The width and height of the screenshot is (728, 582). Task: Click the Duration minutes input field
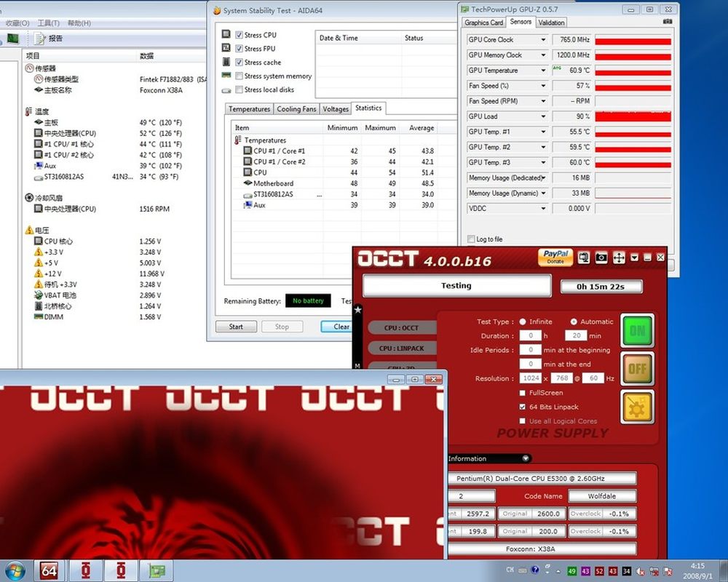(576, 335)
